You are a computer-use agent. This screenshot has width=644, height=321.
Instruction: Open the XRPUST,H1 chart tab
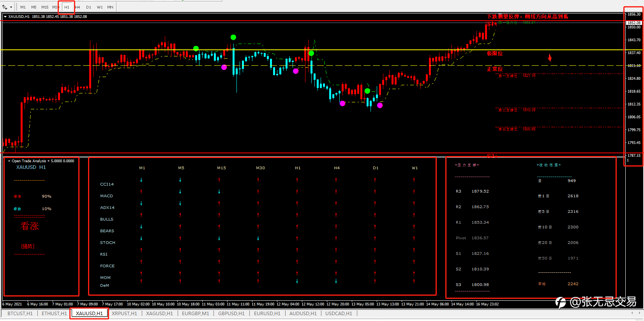124,313
